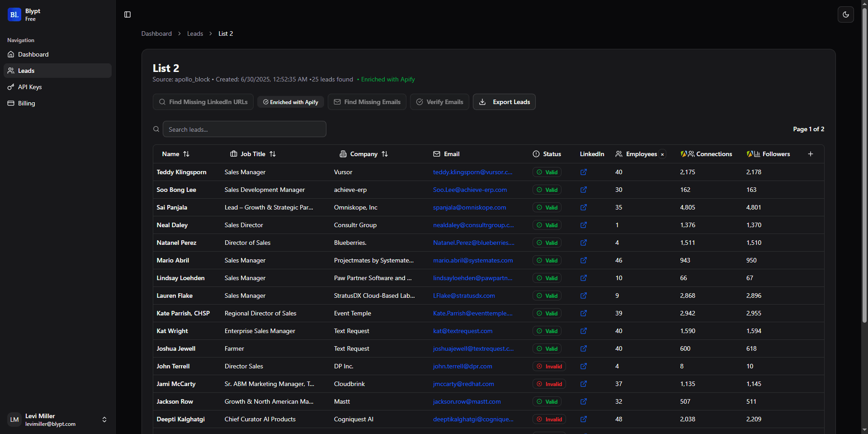Go to Dashboard breadcrumb
868x434 pixels.
tap(156, 33)
